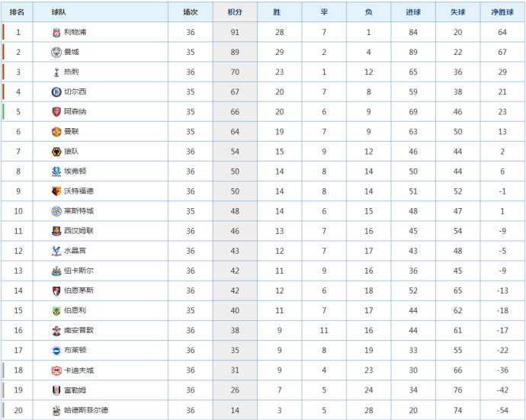Click the Chelsea (切尔西) crest icon
The height and width of the screenshot is (420, 526).
point(56,92)
